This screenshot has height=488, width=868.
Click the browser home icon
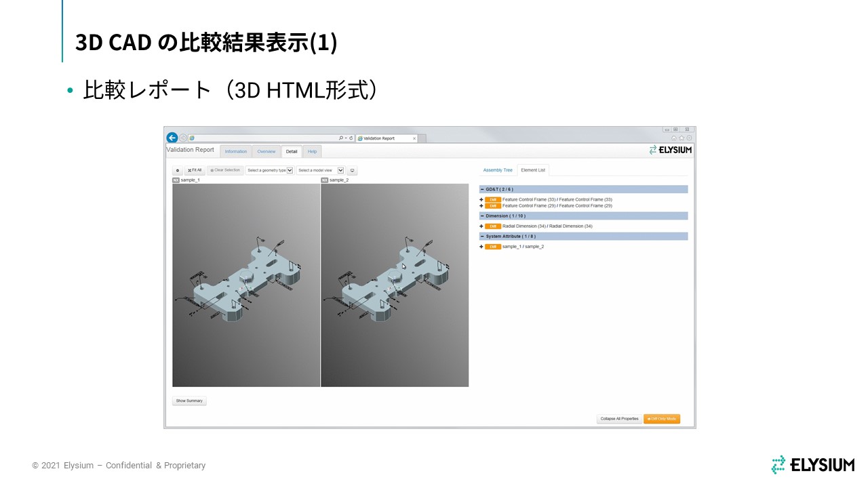click(674, 138)
